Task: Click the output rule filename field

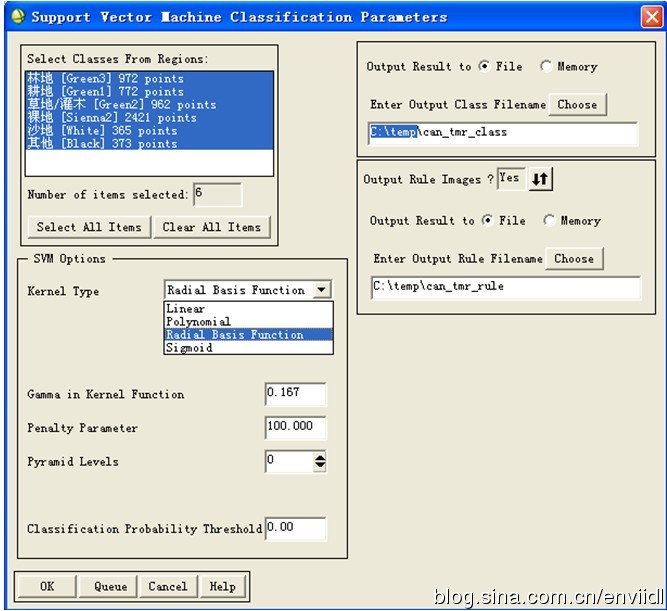Action: [x=506, y=288]
